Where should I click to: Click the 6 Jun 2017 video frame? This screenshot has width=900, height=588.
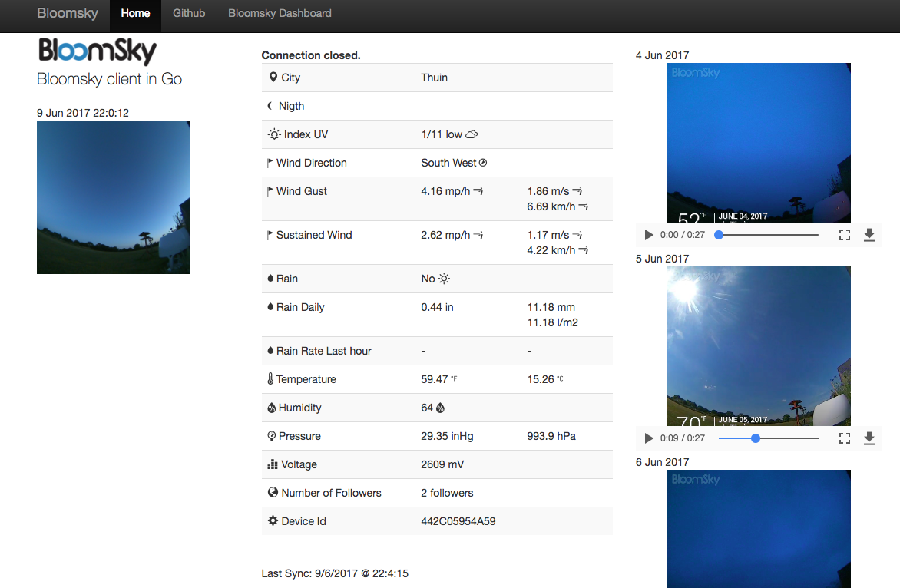click(x=758, y=529)
